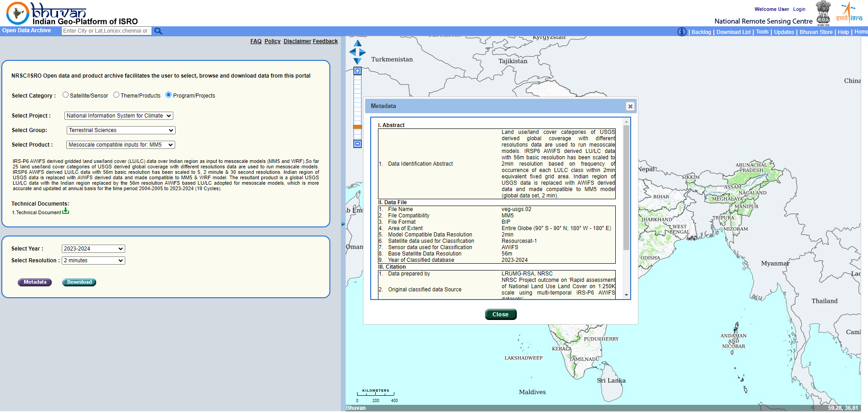Click Maldives label on map
The height and width of the screenshot is (413, 868).
click(532, 392)
